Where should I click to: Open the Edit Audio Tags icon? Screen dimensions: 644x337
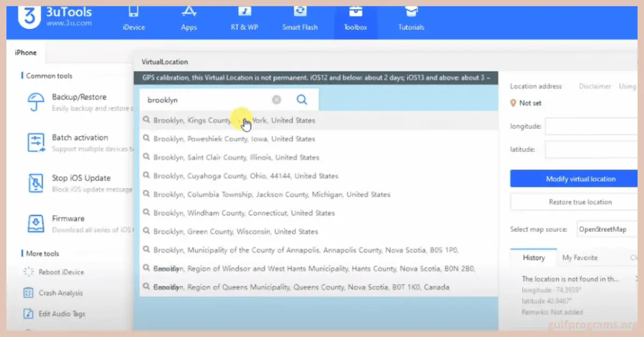[28, 313]
